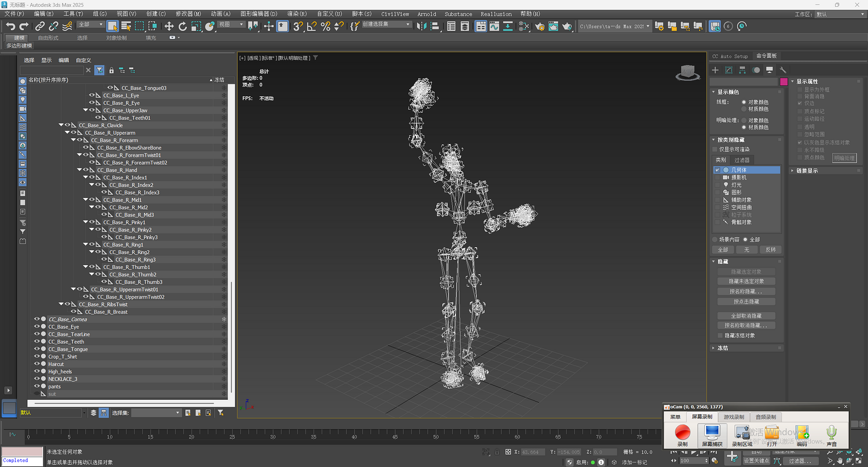This screenshot has width=868, height=467.
Task: Open the 创建选择集 dropdown
Action: [387, 25]
